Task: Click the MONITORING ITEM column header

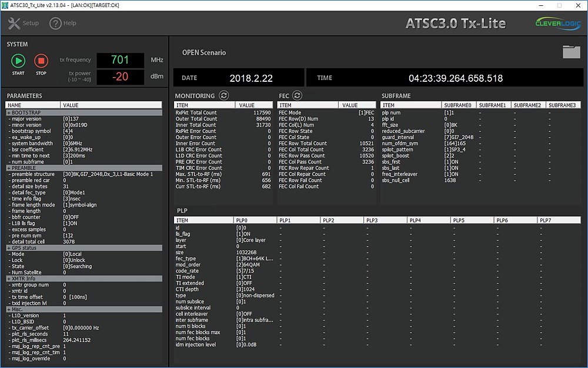Action: pos(205,105)
